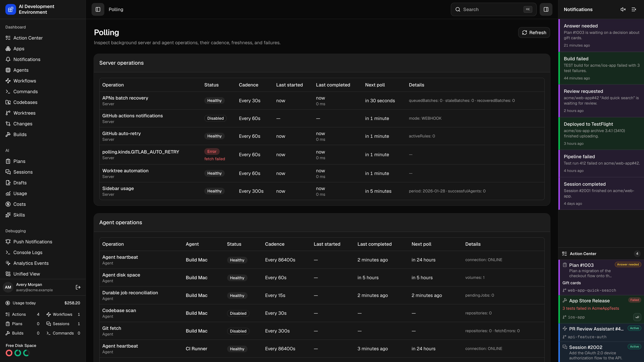Click the Drafts icon in sidebar
Viewport: 644px width, 362px height.
point(8,183)
